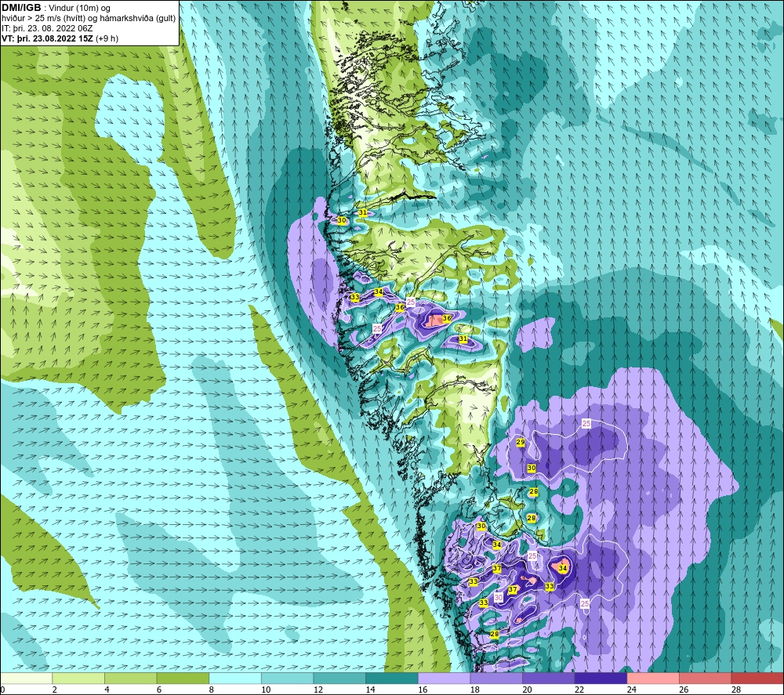Select the white contour label 30 in the south
Screen dimensions: 784x695
coord(499,598)
